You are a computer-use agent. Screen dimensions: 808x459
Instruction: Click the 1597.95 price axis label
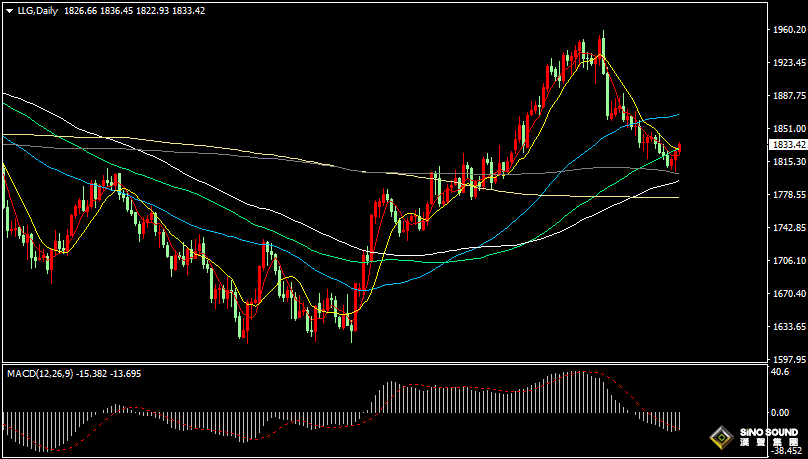[788, 359]
